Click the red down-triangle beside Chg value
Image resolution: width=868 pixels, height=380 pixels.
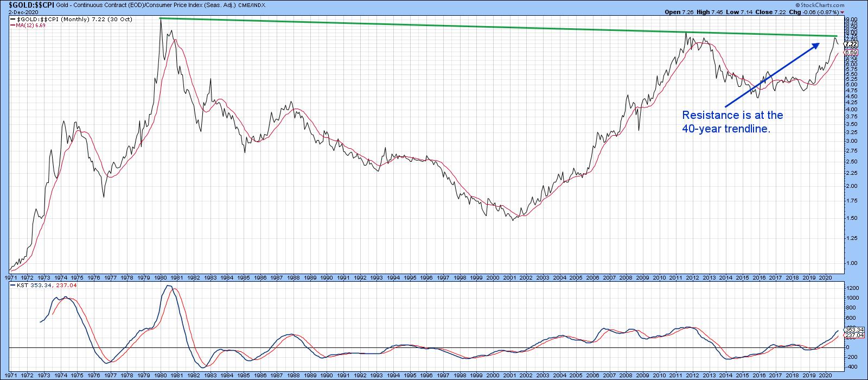click(x=843, y=11)
